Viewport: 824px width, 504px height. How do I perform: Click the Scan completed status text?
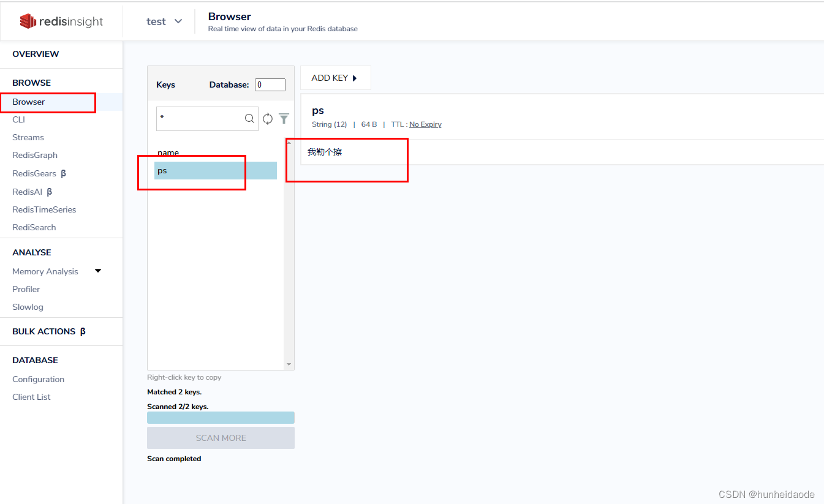click(x=174, y=459)
